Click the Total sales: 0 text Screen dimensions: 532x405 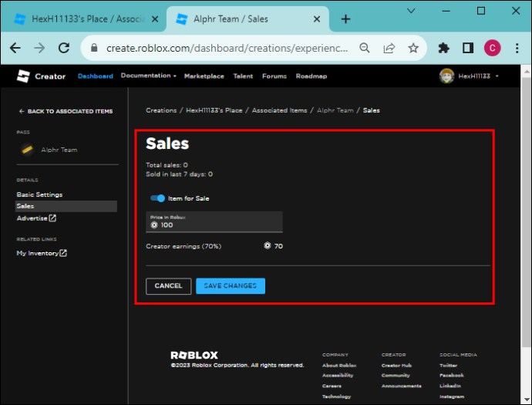pyautogui.click(x=167, y=165)
